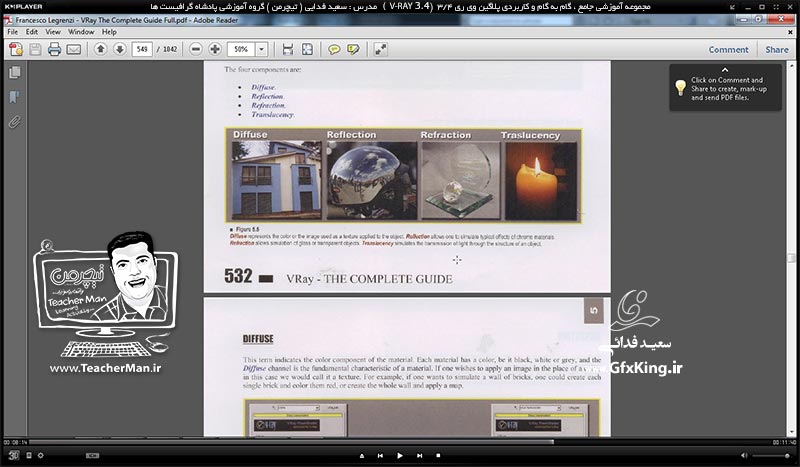The image size is (800, 467).
Task: Play the video in KMPlayer
Action: point(399,455)
